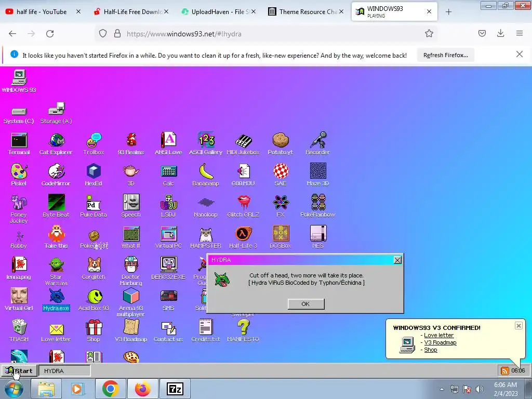
Task: Bookmark this page with star icon
Action: click(x=429, y=34)
